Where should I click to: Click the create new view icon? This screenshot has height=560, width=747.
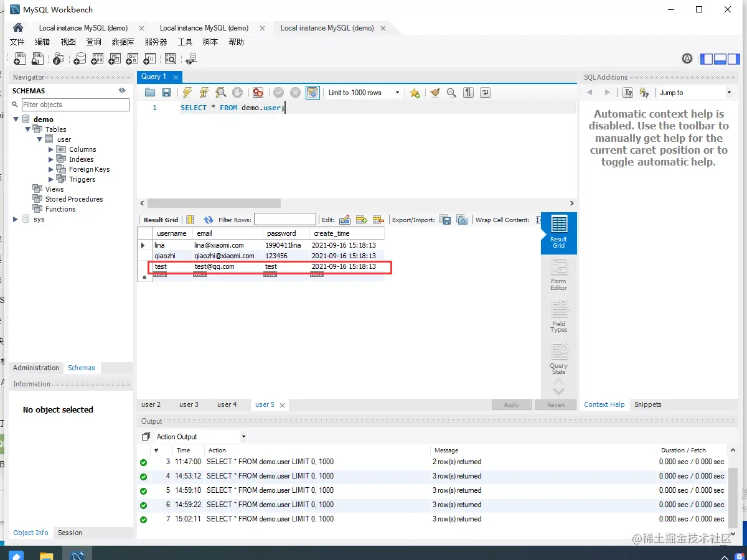point(115,58)
